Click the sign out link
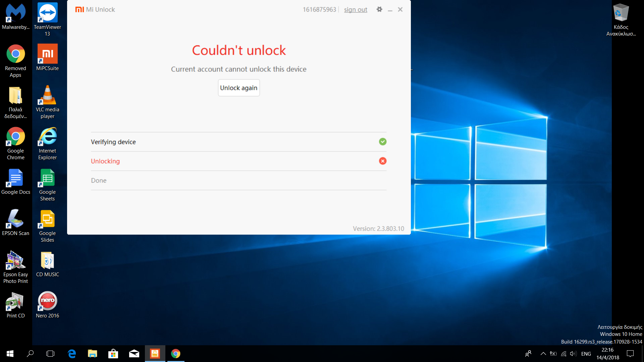This screenshot has height=362, width=644. point(355,10)
